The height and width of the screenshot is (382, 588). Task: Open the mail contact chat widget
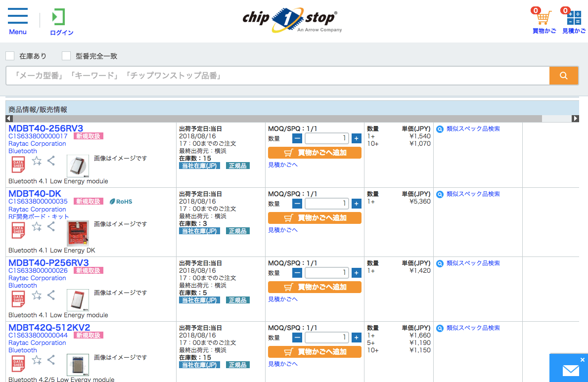point(570,370)
